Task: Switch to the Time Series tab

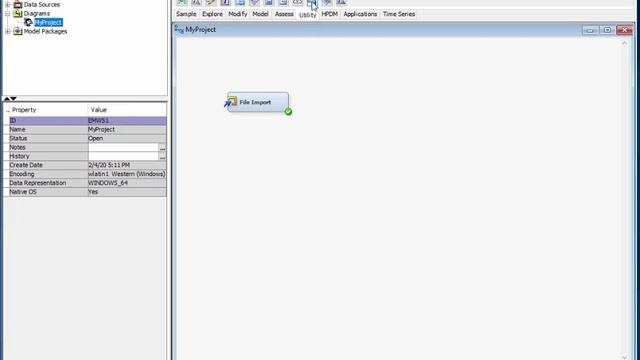Action: [x=399, y=14]
